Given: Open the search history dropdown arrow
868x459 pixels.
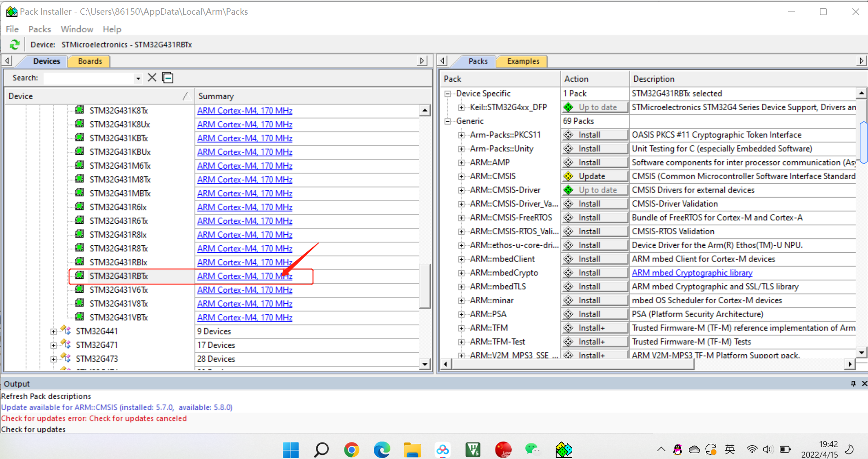Looking at the screenshot, I should point(138,79).
